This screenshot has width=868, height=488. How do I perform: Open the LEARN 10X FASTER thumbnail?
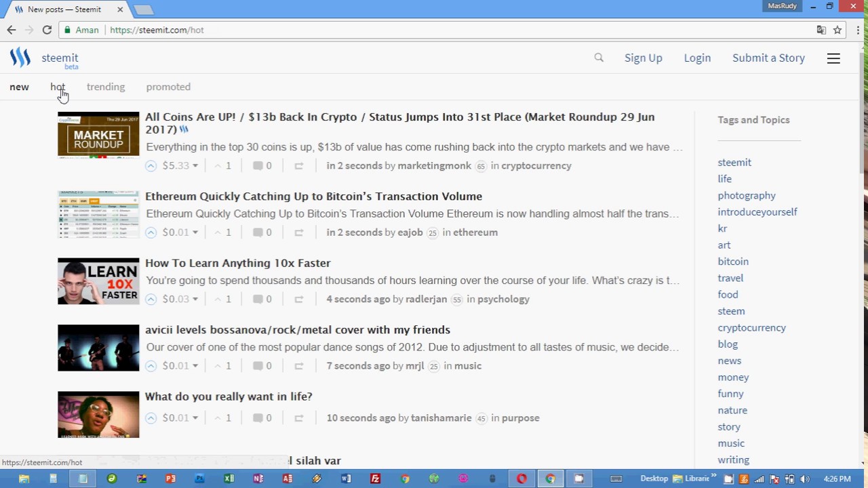[x=98, y=281]
